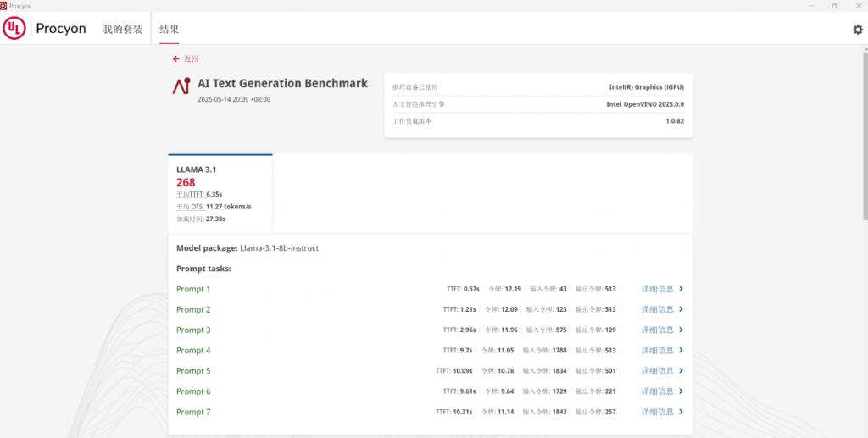Click Prompt 6 token rate 9.64

pos(508,391)
